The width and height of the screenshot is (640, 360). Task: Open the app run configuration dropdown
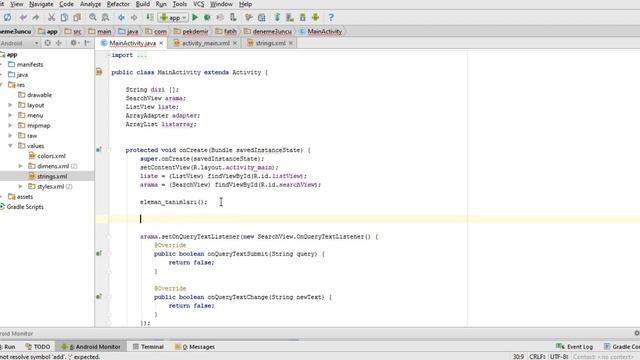173,18
